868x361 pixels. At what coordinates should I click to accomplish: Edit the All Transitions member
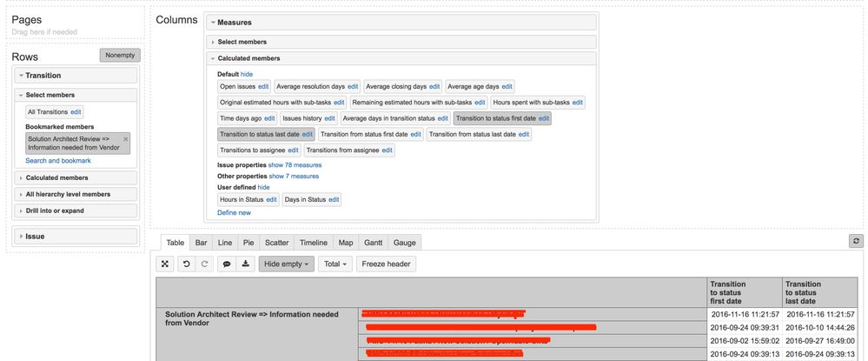pyautogui.click(x=76, y=112)
